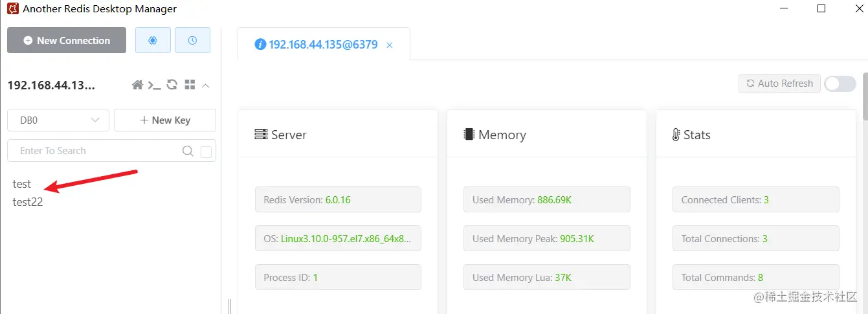Click the Redis Version: 6.0.16 field
Screen dimensions: 868x314
click(338, 199)
